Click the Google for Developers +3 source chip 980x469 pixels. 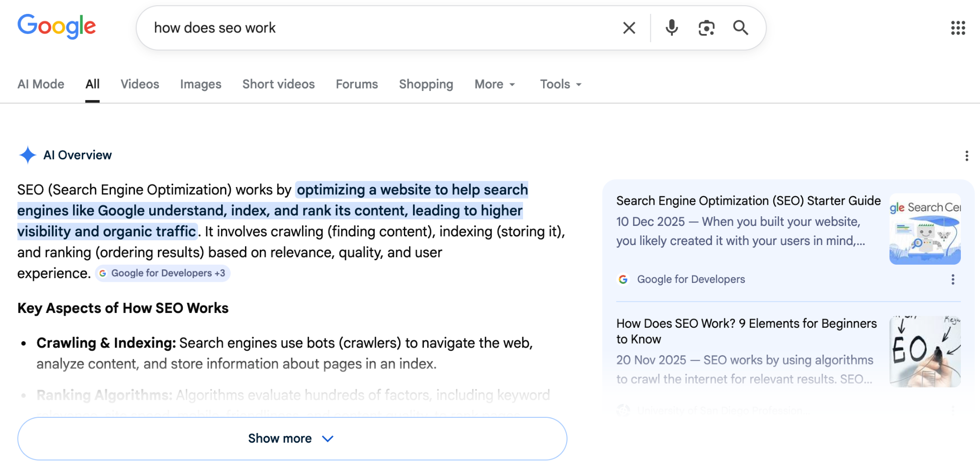pyautogui.click(x=163, y=273)
